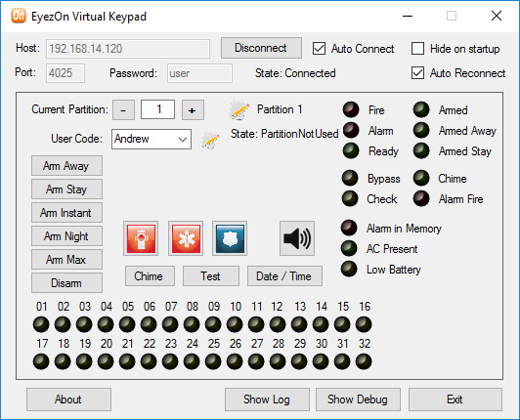Close the EyezOn Virtual Keypad window
Screen dimensions: 520x420
(497, 16)
